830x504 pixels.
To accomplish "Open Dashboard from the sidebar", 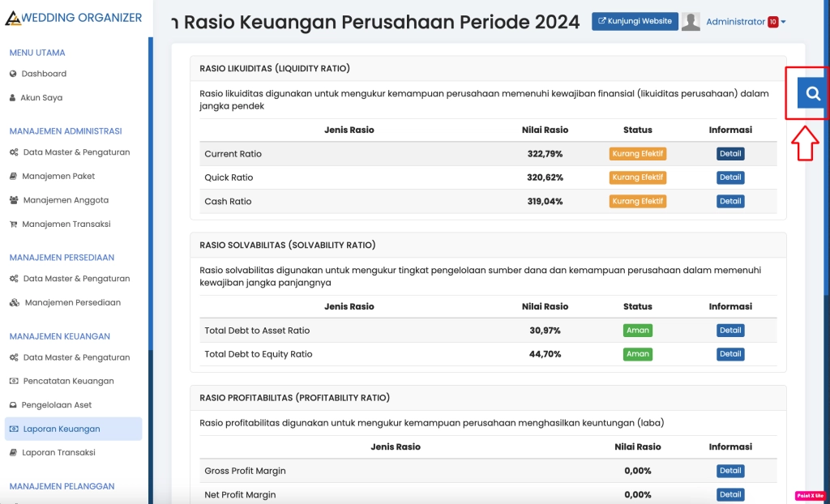I will (x=44, y=74).
